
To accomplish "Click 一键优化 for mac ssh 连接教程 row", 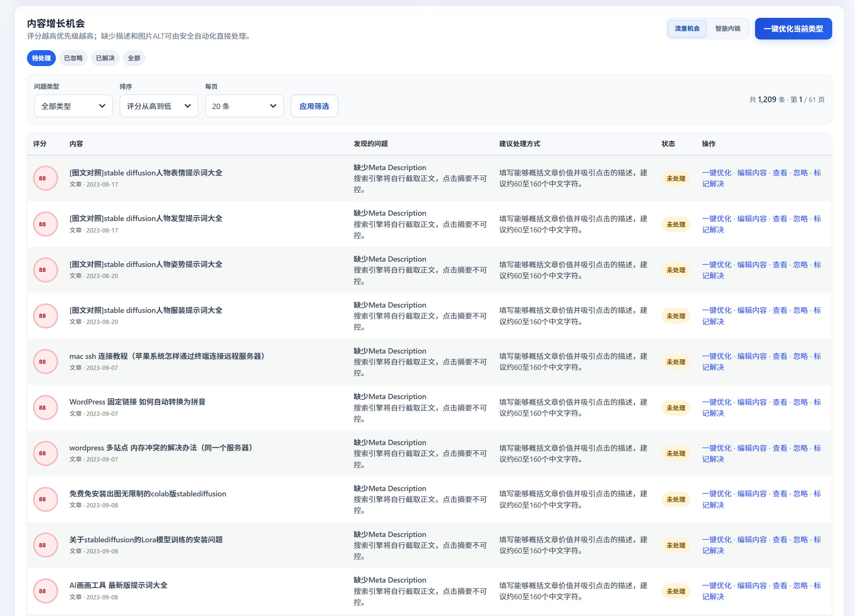I will (717, 356).
